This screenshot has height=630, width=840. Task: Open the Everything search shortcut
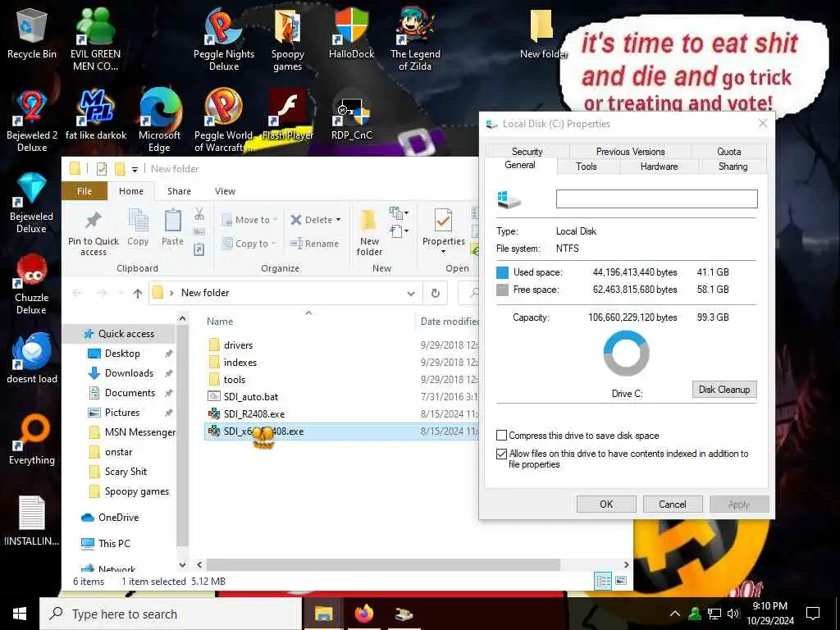coord(32,440)
